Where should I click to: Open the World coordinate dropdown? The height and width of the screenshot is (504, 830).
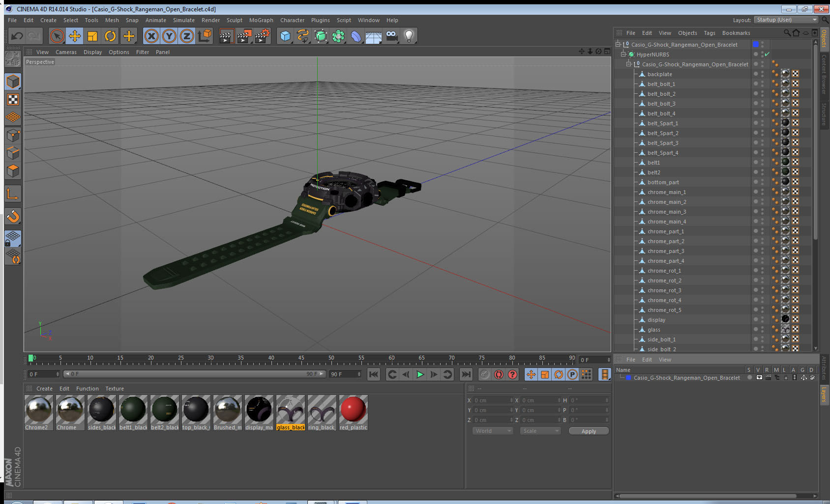pos(493,431)
